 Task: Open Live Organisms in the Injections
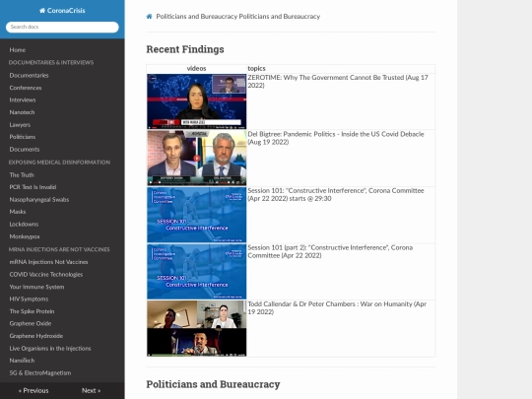[50, 349]
